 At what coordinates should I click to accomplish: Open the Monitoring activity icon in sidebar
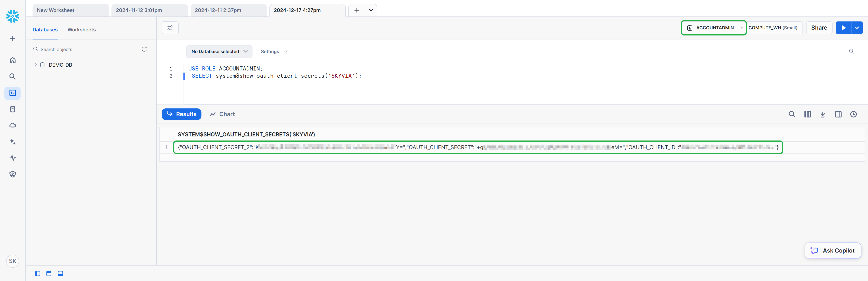[12, 158]
